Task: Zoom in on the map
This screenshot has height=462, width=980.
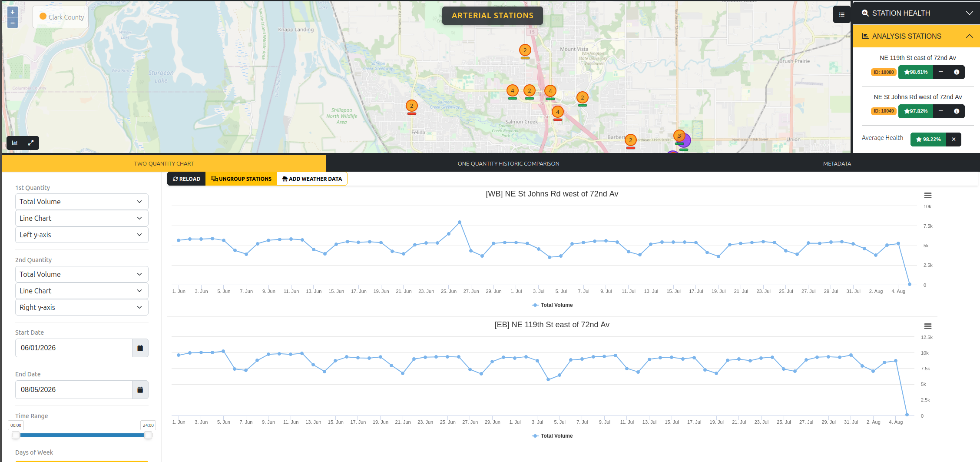Action: click(13, 12)
